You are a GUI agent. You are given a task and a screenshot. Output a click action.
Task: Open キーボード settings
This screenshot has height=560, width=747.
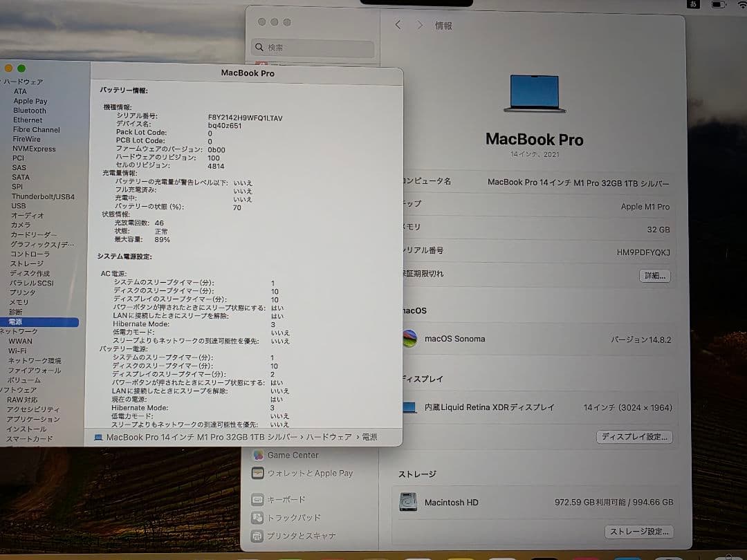pyautogui.click(x=286, y=499)
